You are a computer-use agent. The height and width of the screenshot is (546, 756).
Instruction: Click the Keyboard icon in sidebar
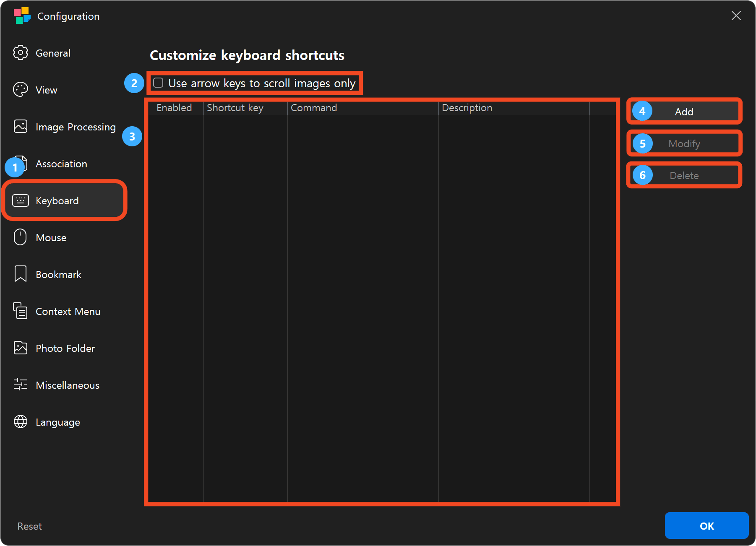click(x=21, y=200)
